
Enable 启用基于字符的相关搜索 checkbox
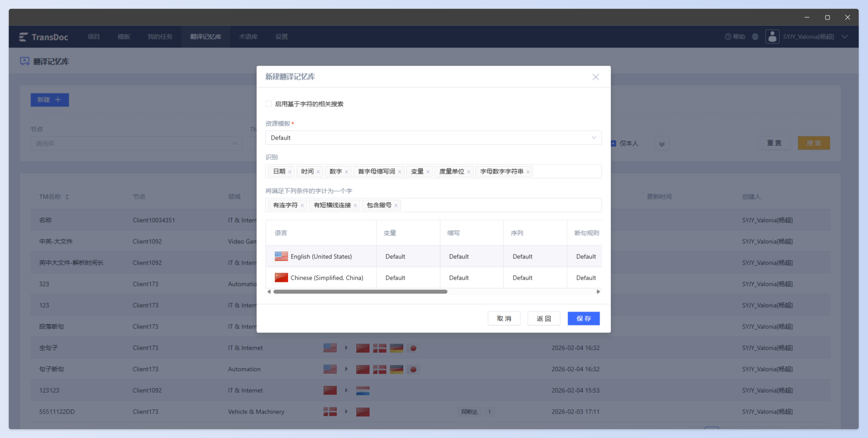pos(269,104)
